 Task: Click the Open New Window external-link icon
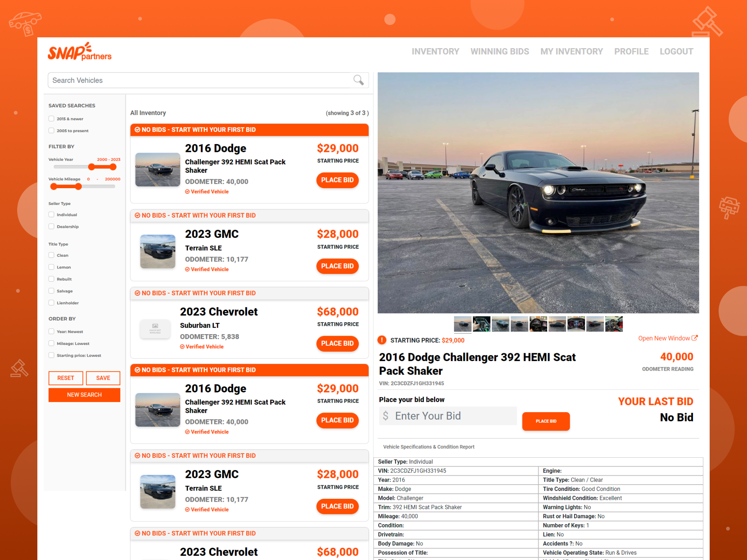click(x=694, y=338)
